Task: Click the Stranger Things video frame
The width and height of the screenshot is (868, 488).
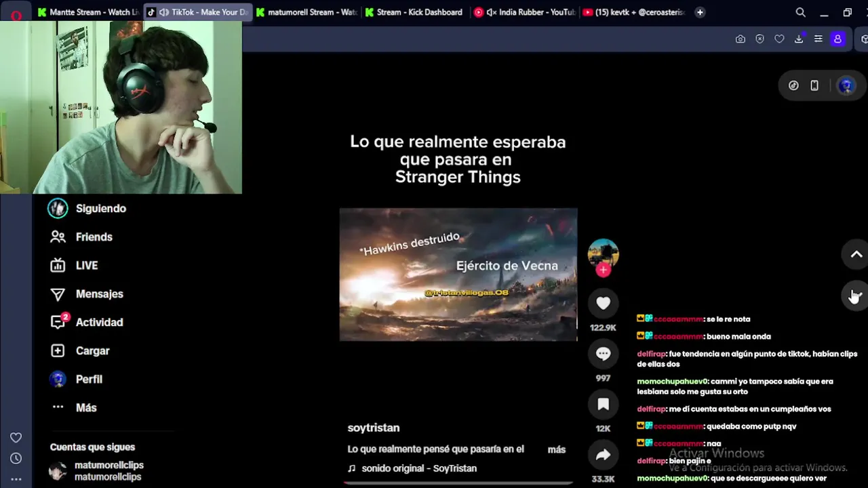Action: pyautogui.click(x=458, y=274)
